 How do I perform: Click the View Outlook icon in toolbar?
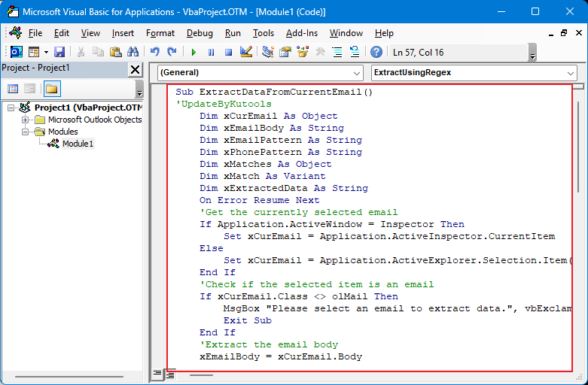point(16,52)
